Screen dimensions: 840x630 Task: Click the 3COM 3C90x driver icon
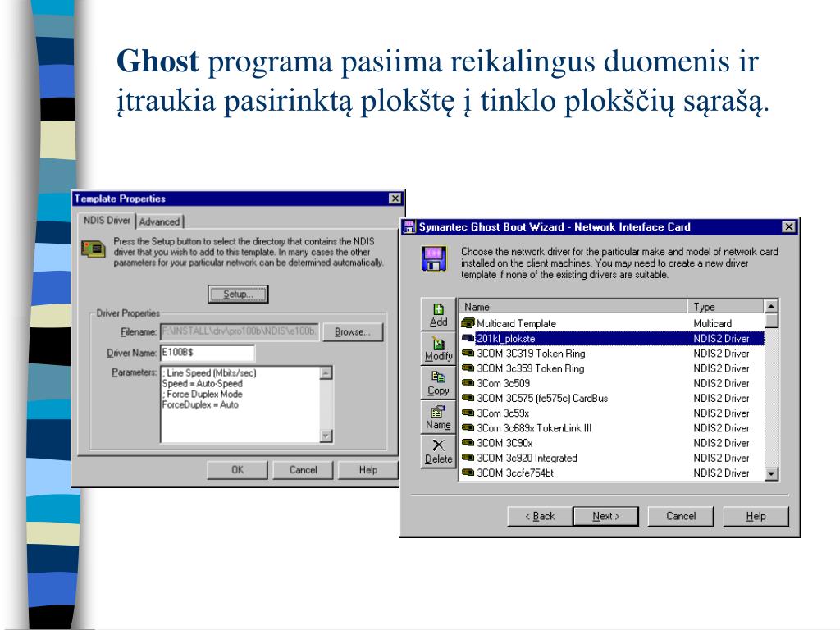coord(468,443)
